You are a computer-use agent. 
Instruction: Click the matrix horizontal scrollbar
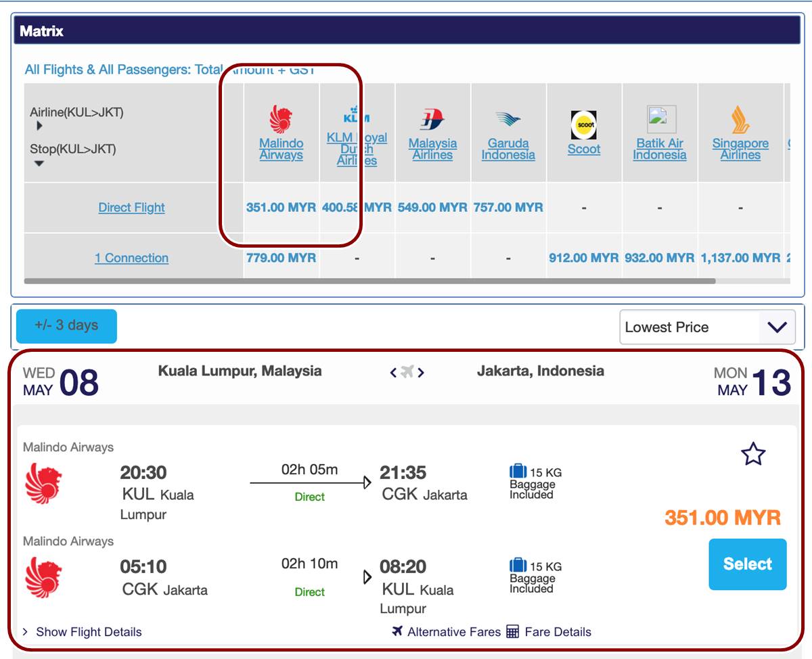click(369, 280)
